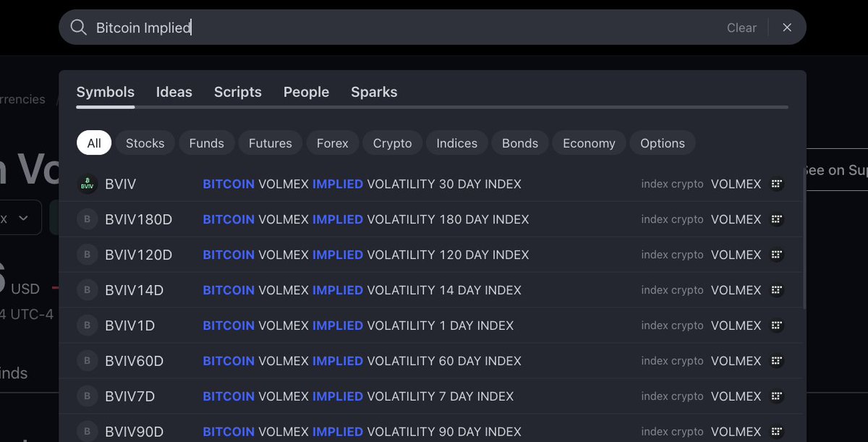Filter results by Economy
Viewport: 868px width, 442px height.
coord(590,143)
